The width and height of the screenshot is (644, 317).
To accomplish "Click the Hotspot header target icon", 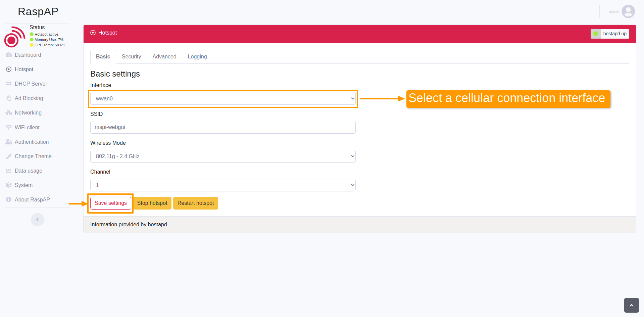I will coord(93,33).
